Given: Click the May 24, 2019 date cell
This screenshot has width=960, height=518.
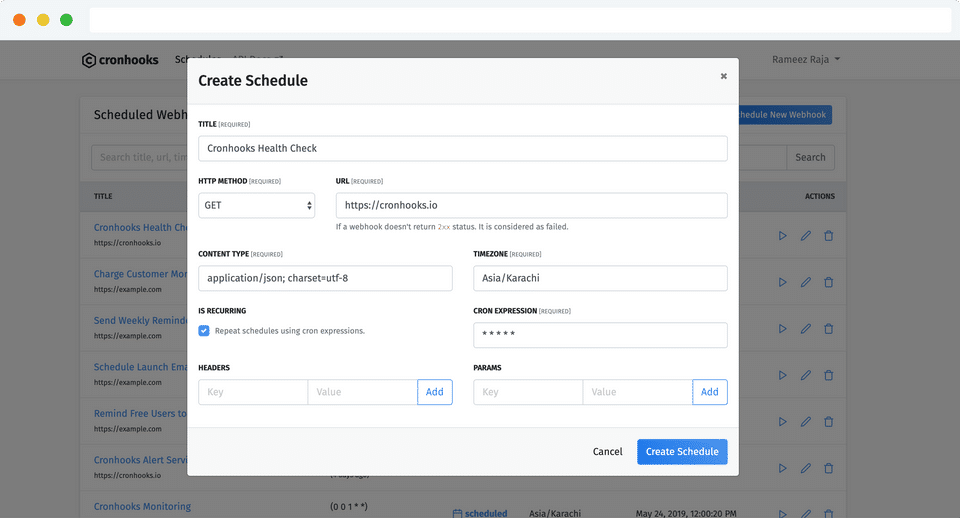Looking at the screenshot, I should [686, 513].
